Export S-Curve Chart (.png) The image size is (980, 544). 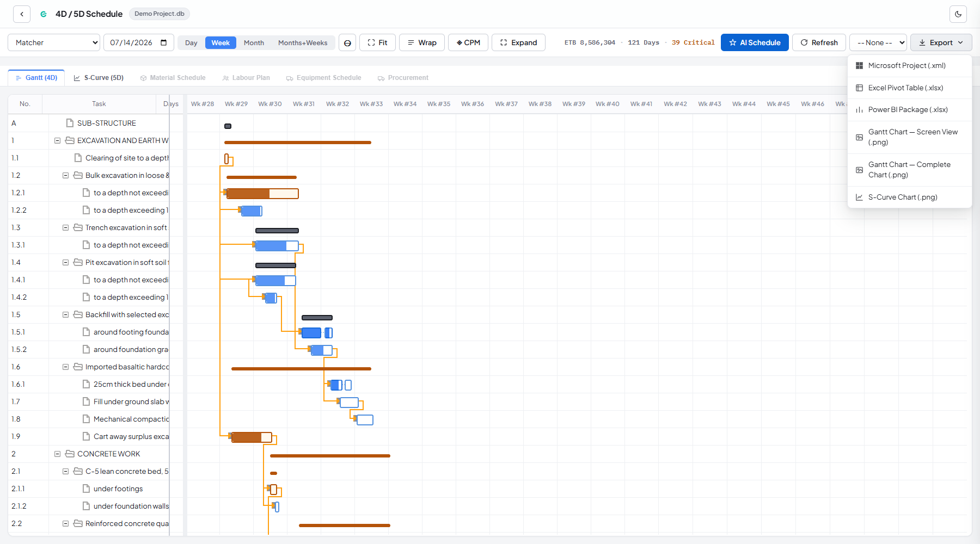[x=910, y=197]
